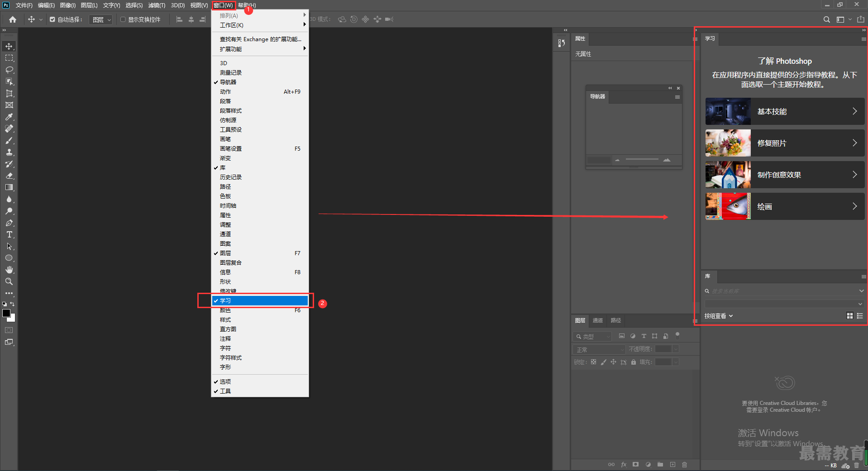
Task: Select the Dodge tool
Action: point(9,211)
